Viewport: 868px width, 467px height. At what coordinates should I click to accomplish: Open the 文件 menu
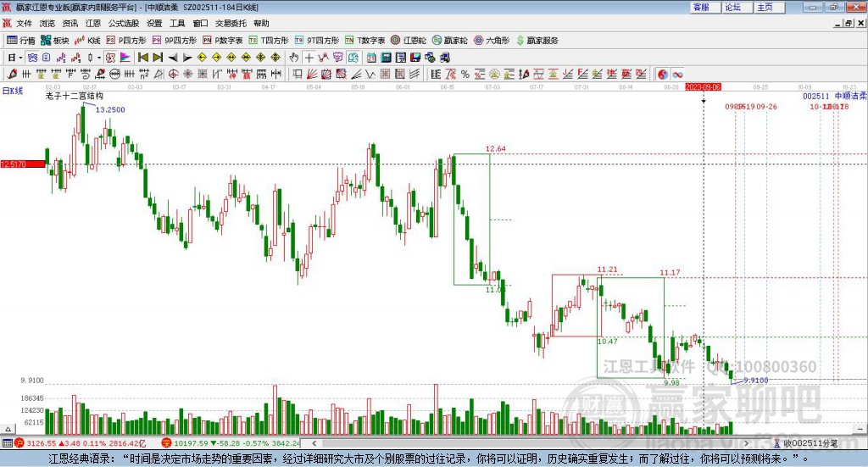click(24, 23)
